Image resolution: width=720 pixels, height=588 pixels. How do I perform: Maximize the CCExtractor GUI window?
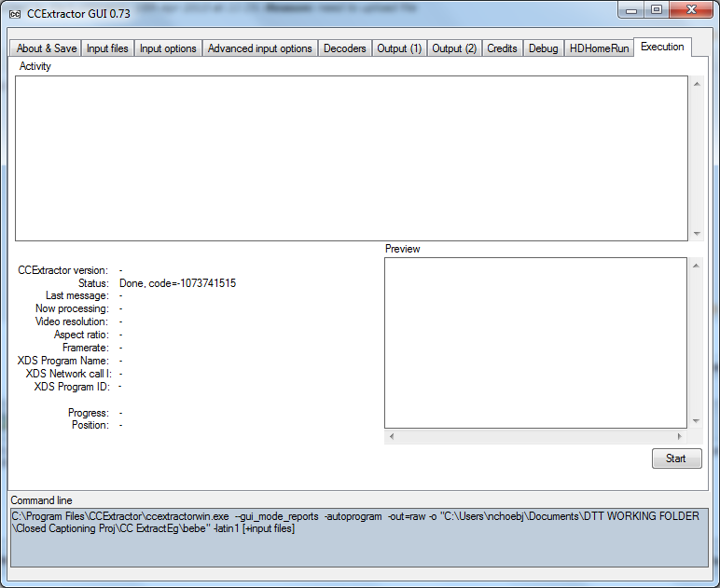pyautogui.click(x=657, y=10)
